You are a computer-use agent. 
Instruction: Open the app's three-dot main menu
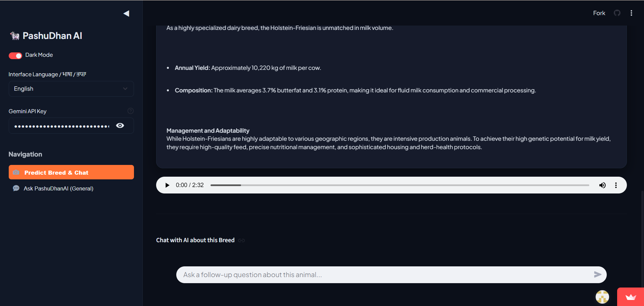(631, 13)
